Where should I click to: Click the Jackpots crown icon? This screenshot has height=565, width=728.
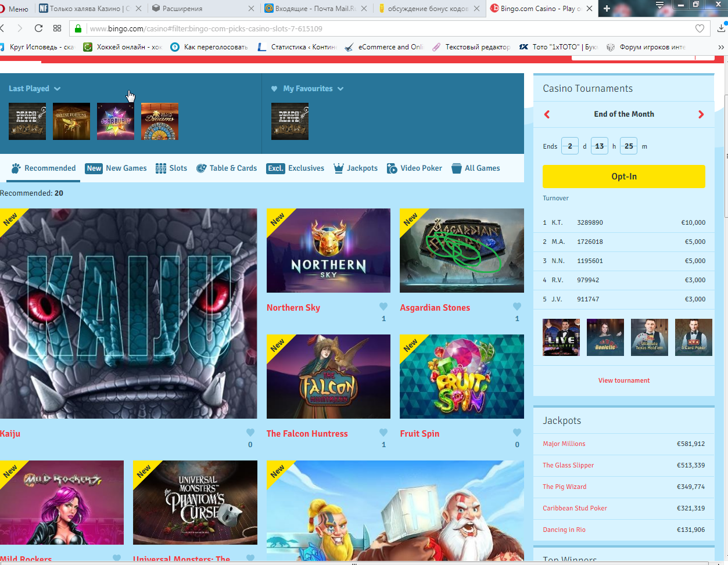[x=339, y=168]
